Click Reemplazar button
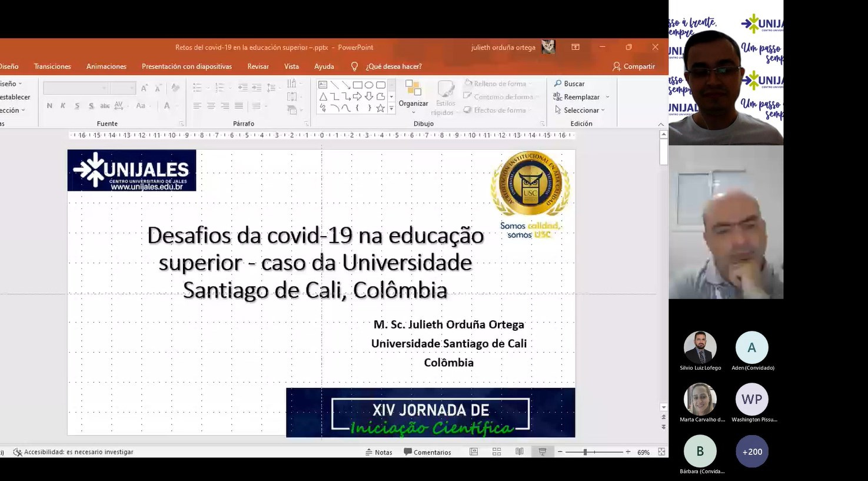The width and height of the screenshot is (868, 481). click(577, 97)
